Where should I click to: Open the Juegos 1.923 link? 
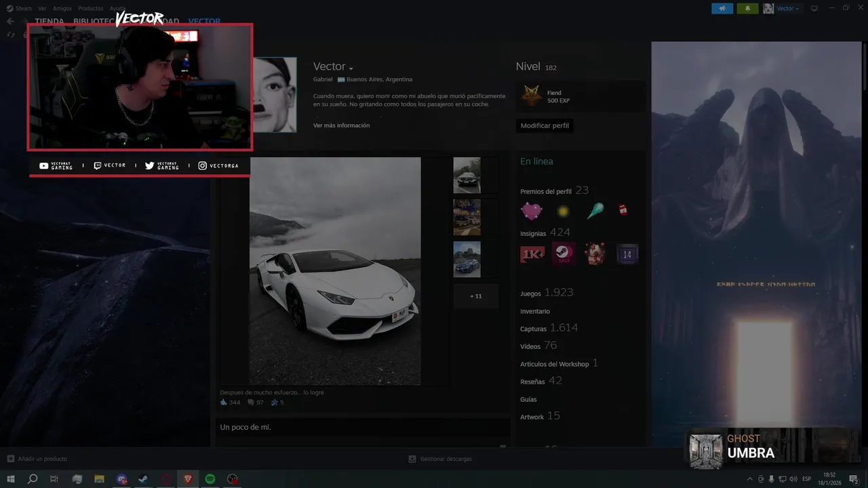point(547,293)
